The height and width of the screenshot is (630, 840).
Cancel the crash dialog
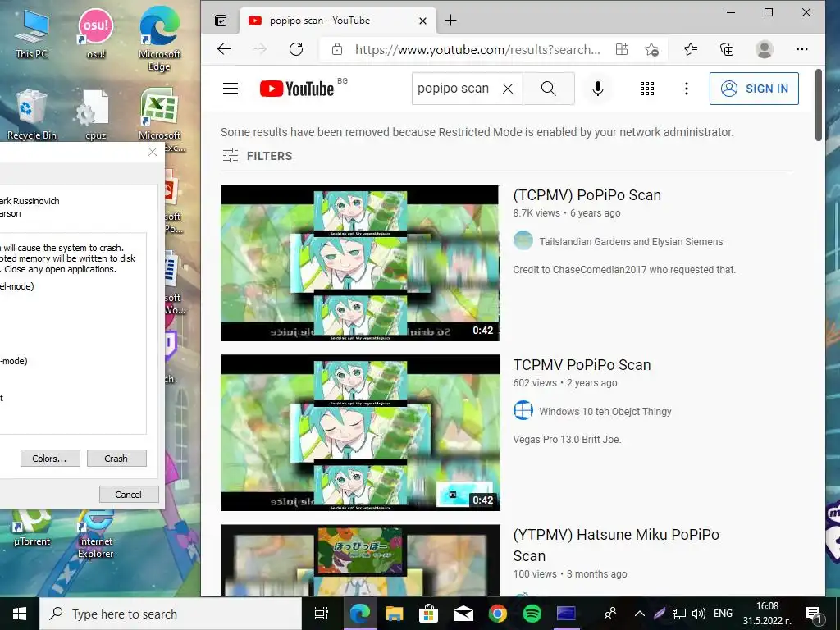129,495
